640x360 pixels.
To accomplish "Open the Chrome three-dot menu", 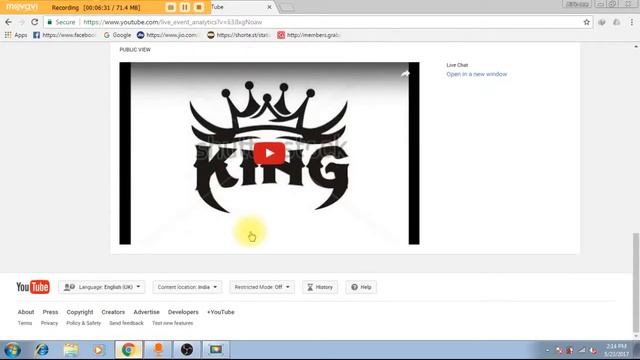I will point(632,22).
